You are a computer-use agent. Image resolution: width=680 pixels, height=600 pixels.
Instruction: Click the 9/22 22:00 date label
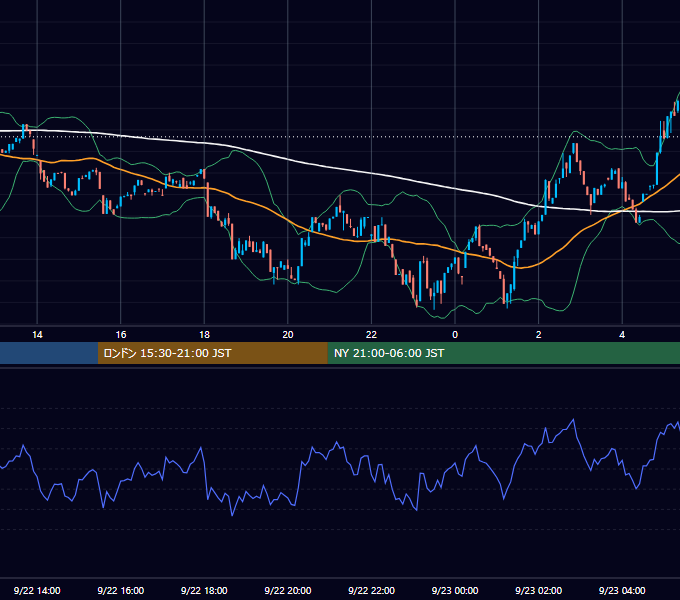tap(371, 590)
